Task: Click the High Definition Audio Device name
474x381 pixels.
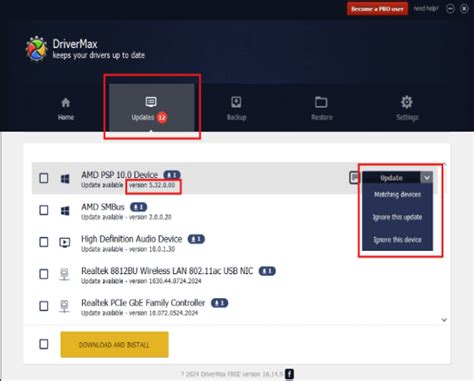Action: [x=132, y=239]
